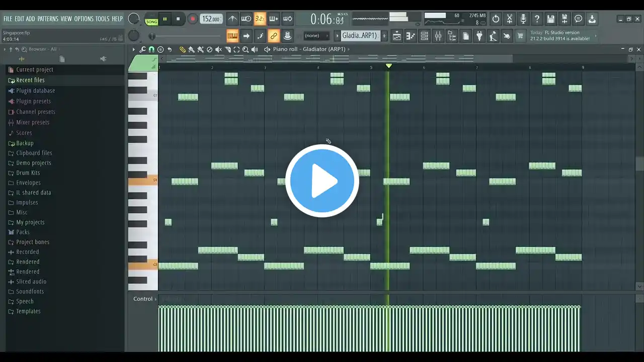The height and width of the screenshot is (362, 644).
Task: Open the content library shopping cart icon
Action: pyautogui.click(x=520, y=36)
